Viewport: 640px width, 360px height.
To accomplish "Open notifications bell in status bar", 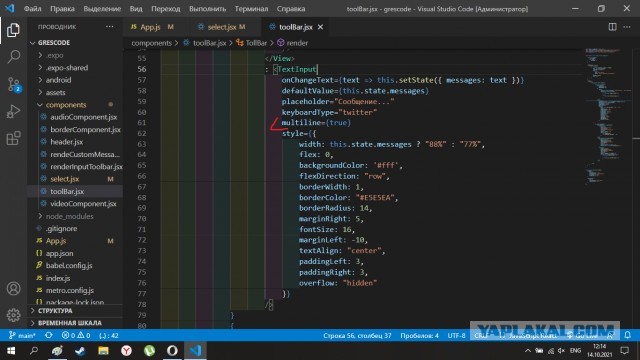I will click(x=627, y=336).
